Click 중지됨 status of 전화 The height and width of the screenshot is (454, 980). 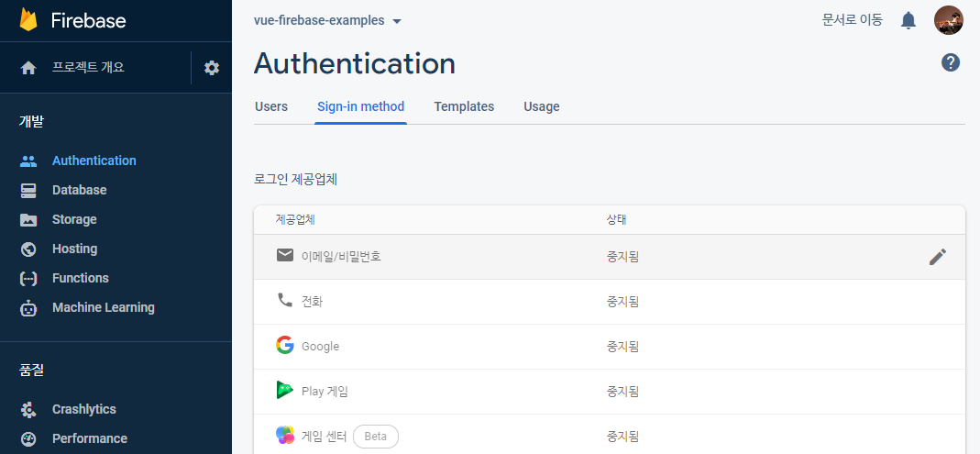pyautogui.click(x=622, y=302)
